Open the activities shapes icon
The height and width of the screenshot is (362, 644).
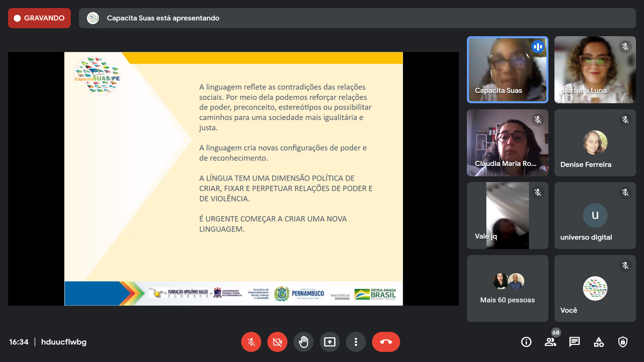pyautogui.click(x=598, y=342)
